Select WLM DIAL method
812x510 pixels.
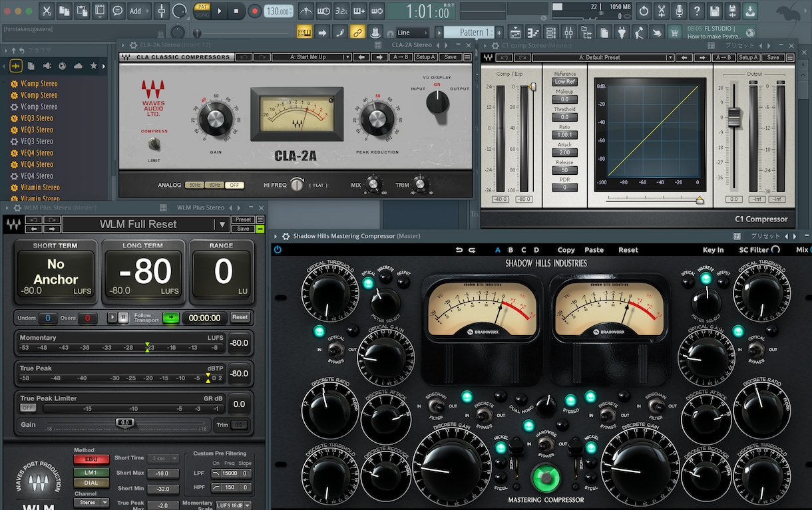[91, 483]
